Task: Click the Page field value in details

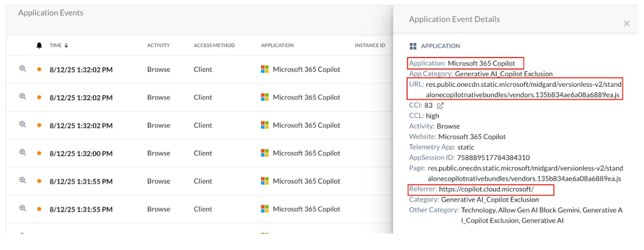Action: (x=525, y=173)
